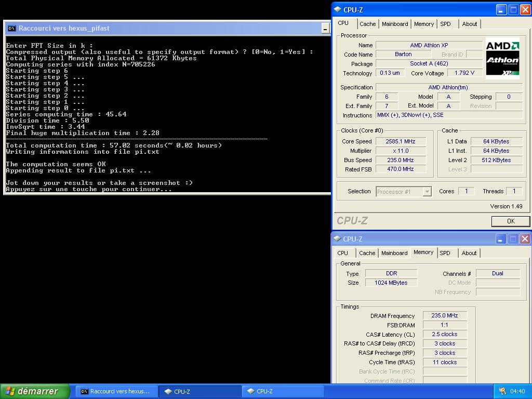
Task: Open the Processor #1 selection dropdown
Action: (x=403, y=192)
